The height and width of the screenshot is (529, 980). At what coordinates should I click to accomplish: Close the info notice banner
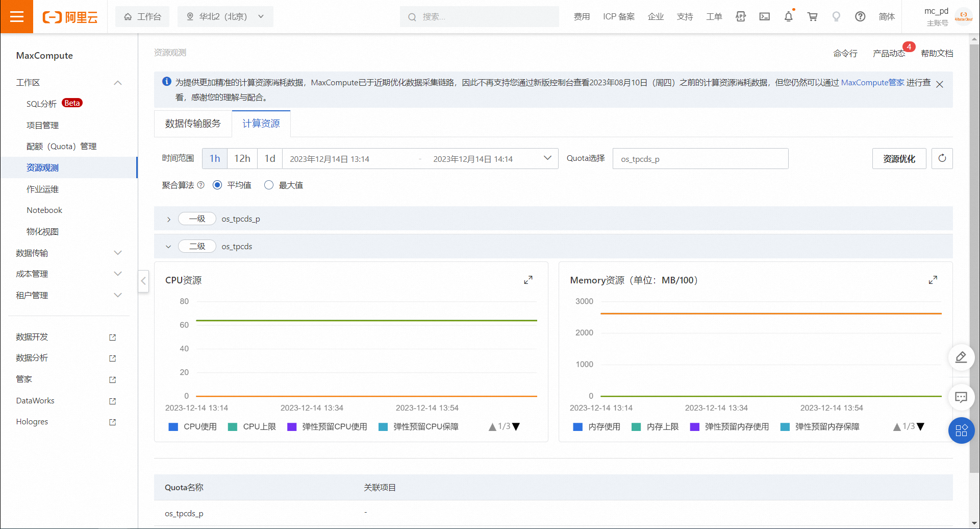(940, 84)
